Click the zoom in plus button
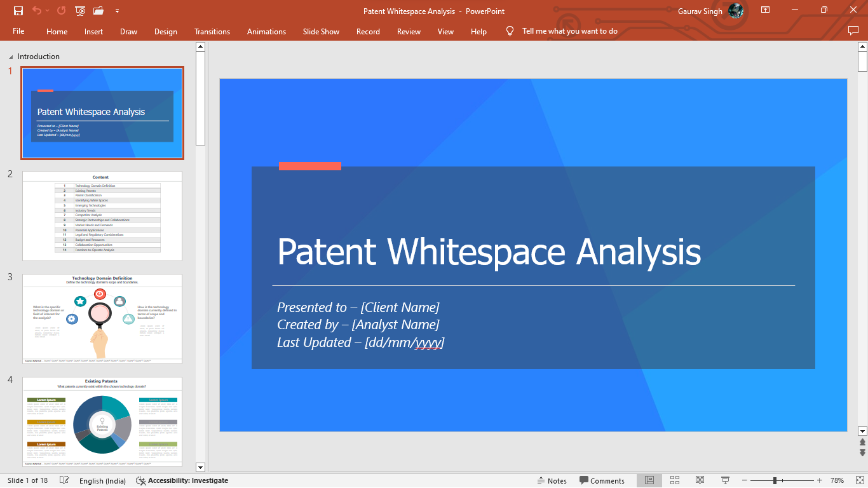 point(819,480)
